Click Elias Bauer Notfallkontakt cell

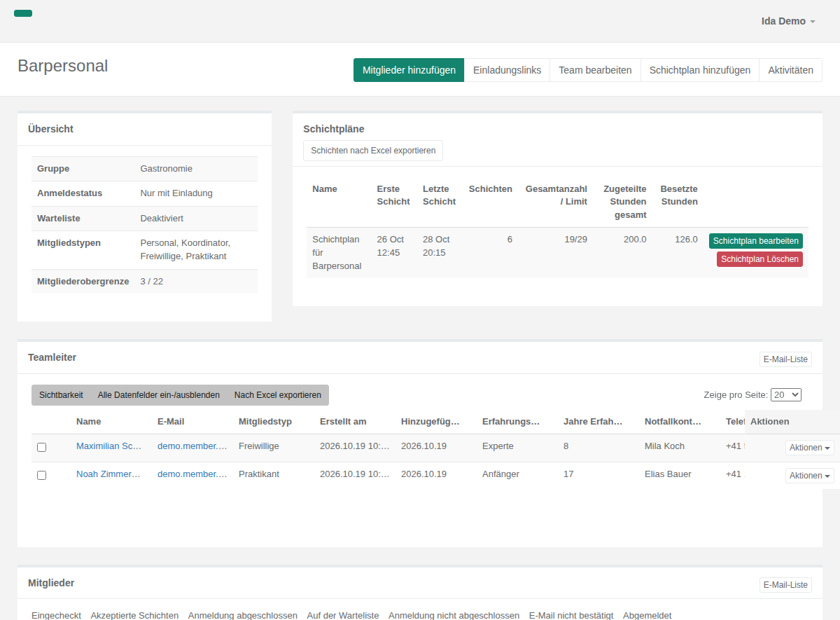click(x=668, y=474)
